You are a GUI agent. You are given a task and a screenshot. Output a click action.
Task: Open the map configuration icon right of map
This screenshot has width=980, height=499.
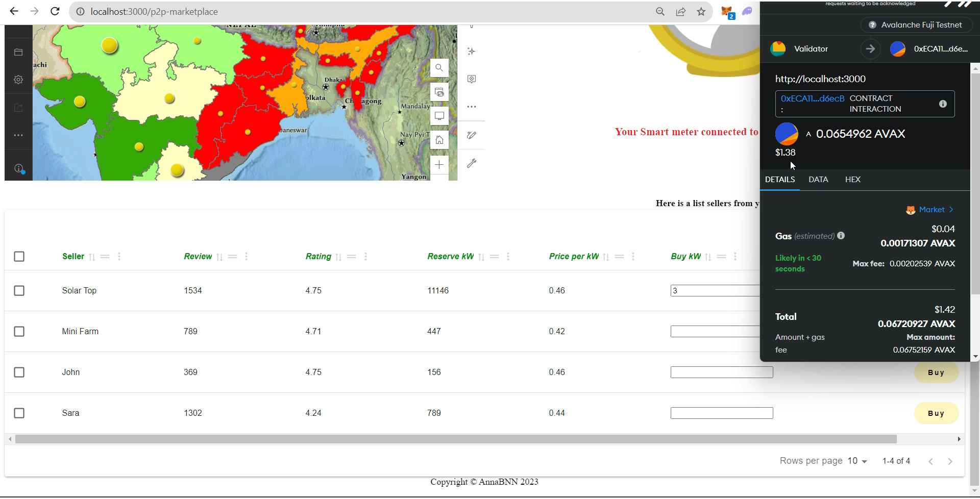(471, 79)
